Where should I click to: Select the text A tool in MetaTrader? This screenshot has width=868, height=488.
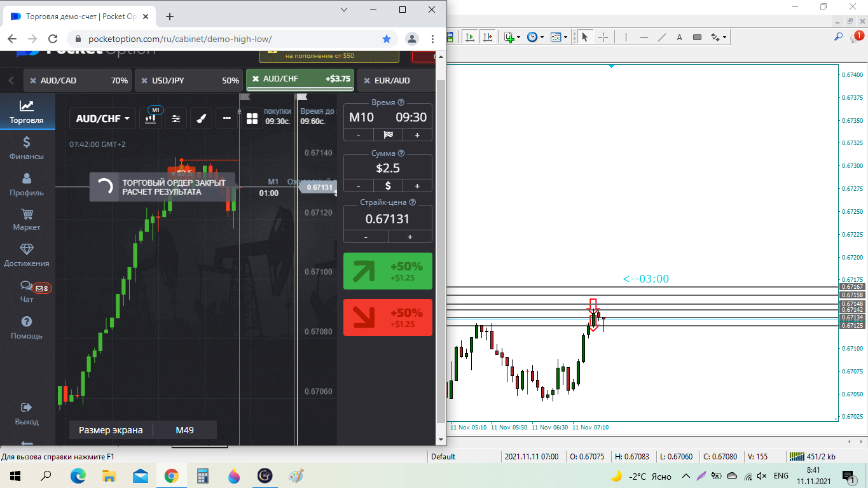coord(679,37)
